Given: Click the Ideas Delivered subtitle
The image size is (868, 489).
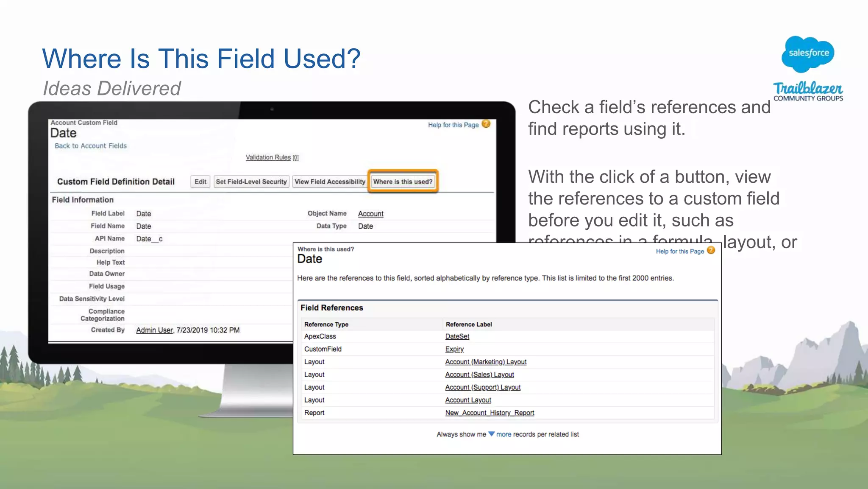Looking at the screenshot, I should coord(112,88).
